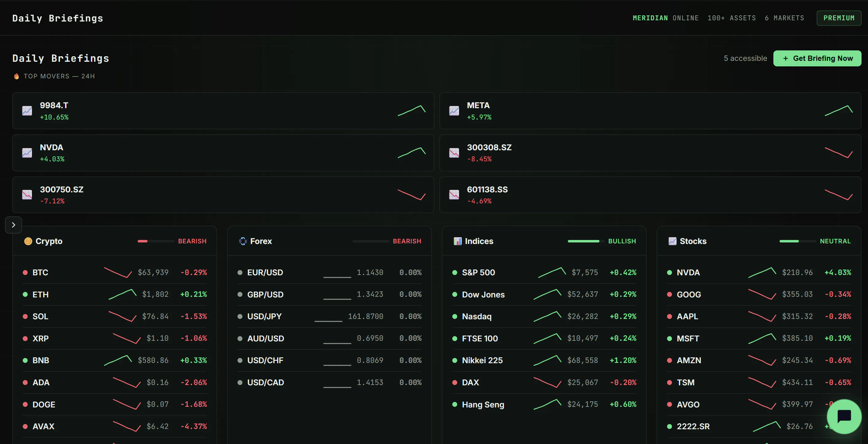Screen dimensions: 868x444
Task: Open the Nasdaq index row
Action: [x=544, y=316]
